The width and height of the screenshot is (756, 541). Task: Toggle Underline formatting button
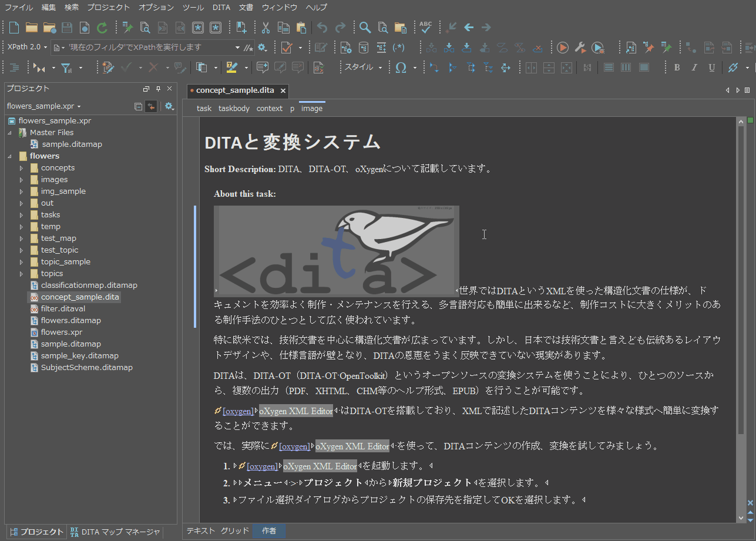pos(711,68)
